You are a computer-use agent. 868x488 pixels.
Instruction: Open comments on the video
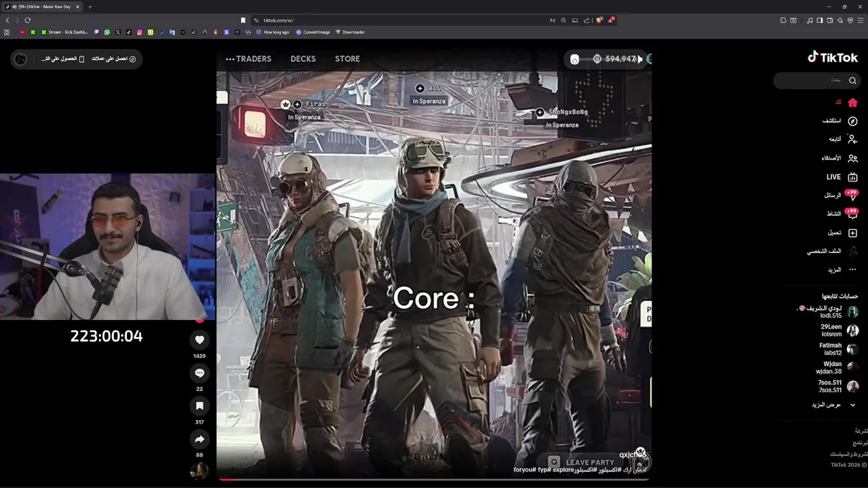click(x=199, y=373)
